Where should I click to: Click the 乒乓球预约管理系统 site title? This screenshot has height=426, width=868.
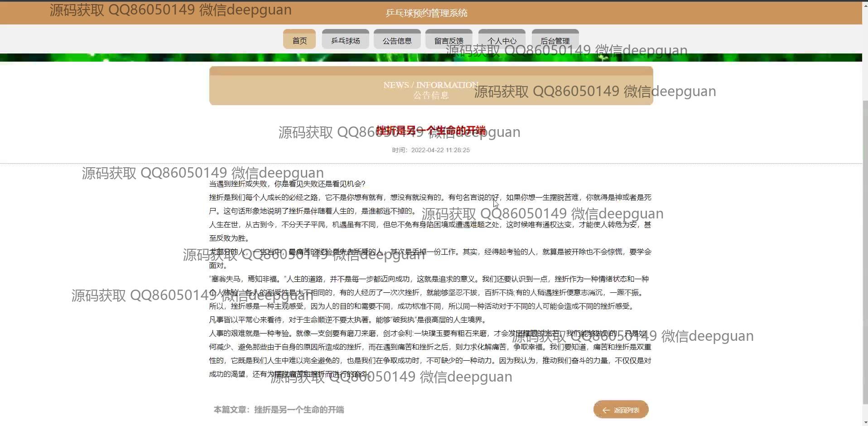click(426, 13)
